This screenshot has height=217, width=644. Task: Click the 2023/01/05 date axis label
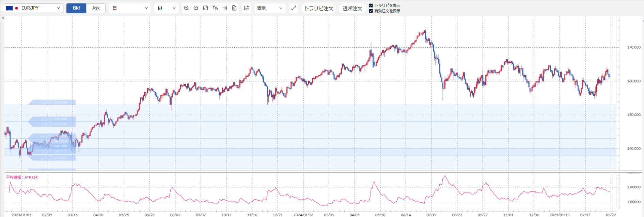point(21,215)
